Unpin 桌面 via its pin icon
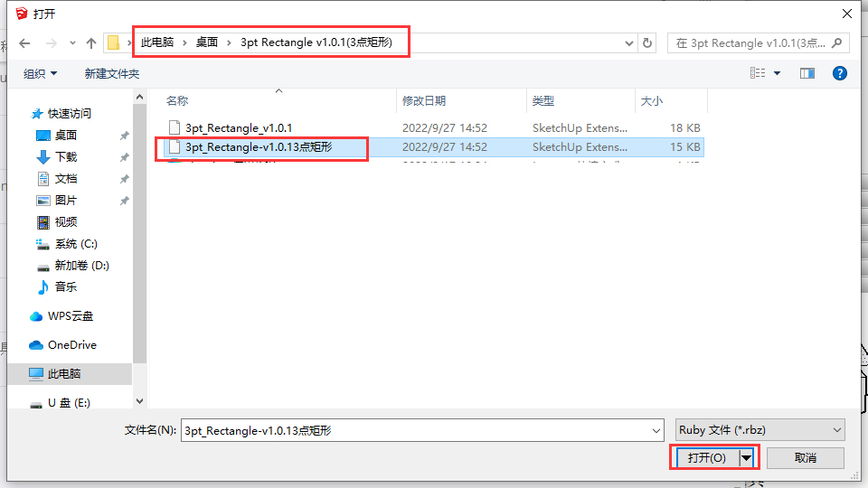868x488 pixels. pos(125,136)
